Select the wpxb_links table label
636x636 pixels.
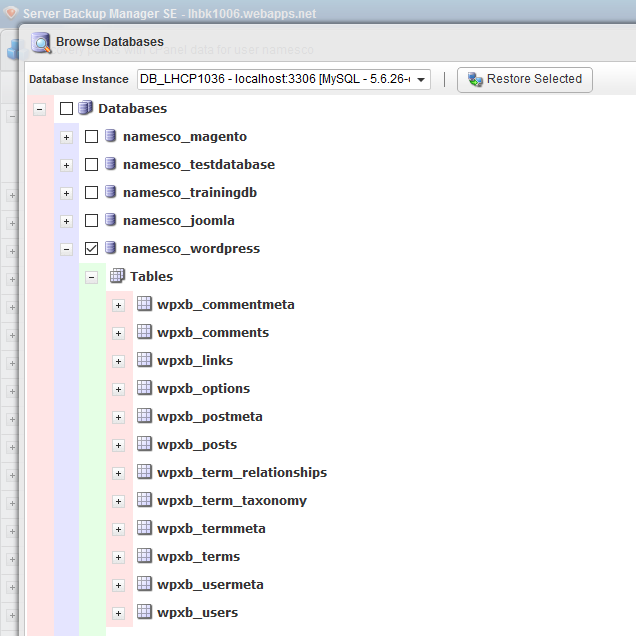click(x=195, y=361)
